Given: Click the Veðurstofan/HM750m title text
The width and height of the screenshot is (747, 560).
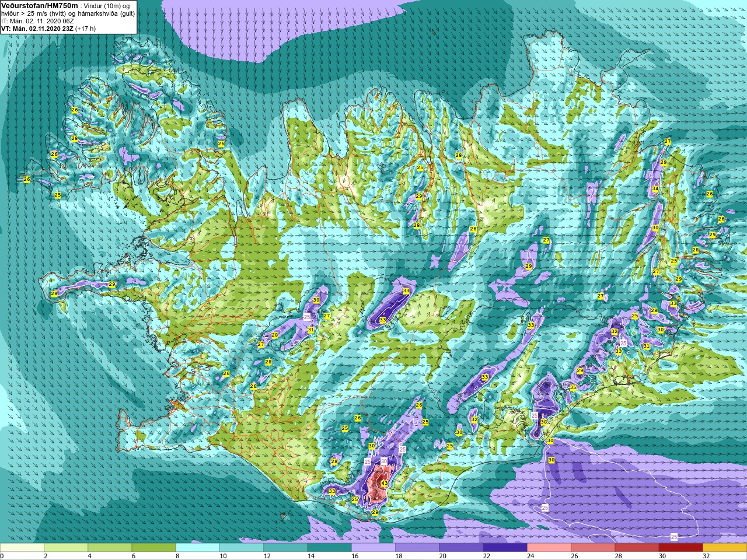Looking at the screenshot, I should (x=39, y=5).
